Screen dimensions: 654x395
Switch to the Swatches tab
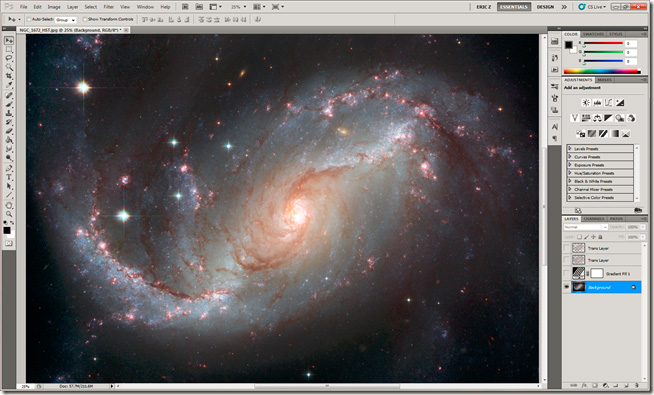(x=593, y=34)
